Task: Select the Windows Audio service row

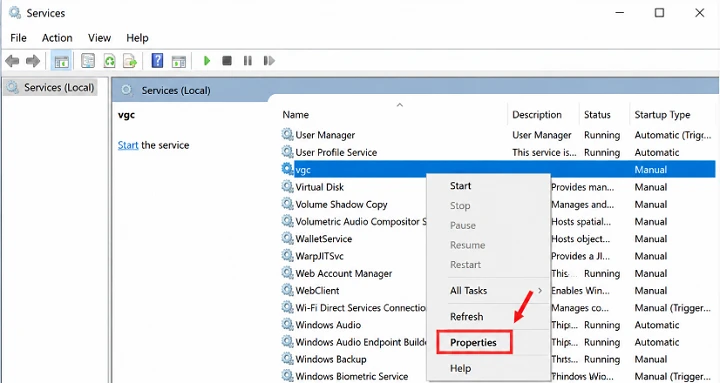Action: pyautogui.click(x=354, y=325)
